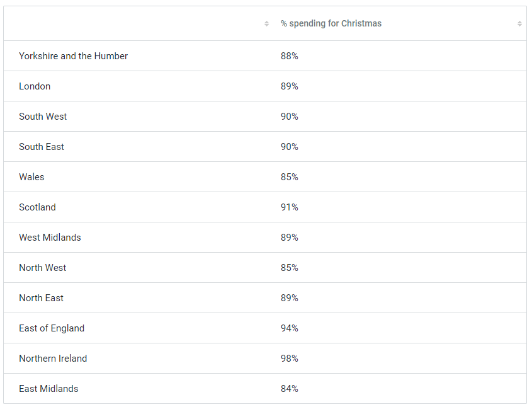The height and width of the screenshot is (414, 532).
Task: Click the Christmas spending column sort icon
Action: tap(519, 24)
